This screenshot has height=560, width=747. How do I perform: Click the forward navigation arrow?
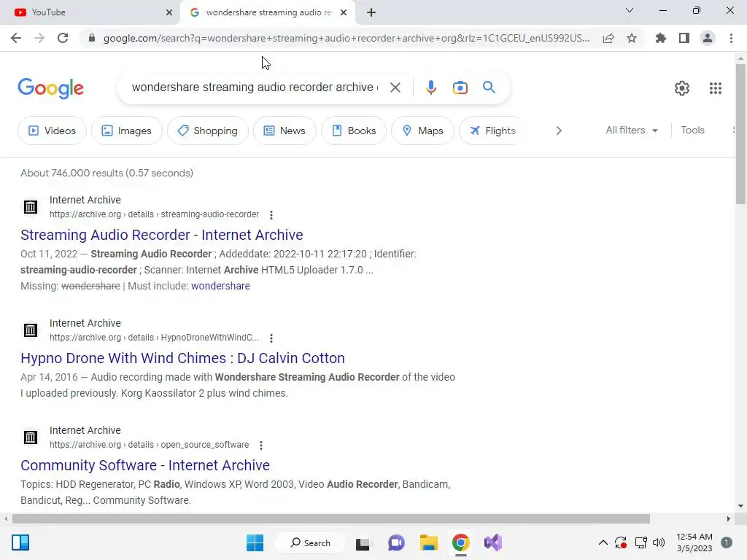coord(39,38)
